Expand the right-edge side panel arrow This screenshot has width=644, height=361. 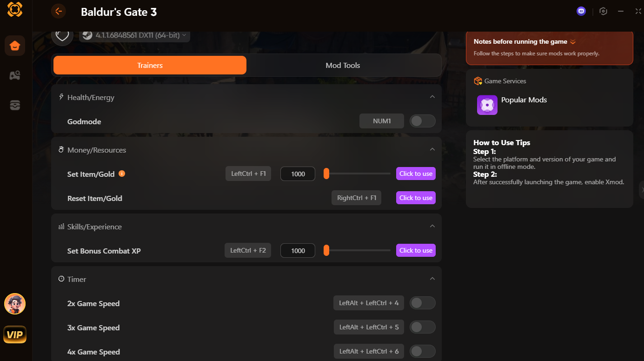[642, 189]
